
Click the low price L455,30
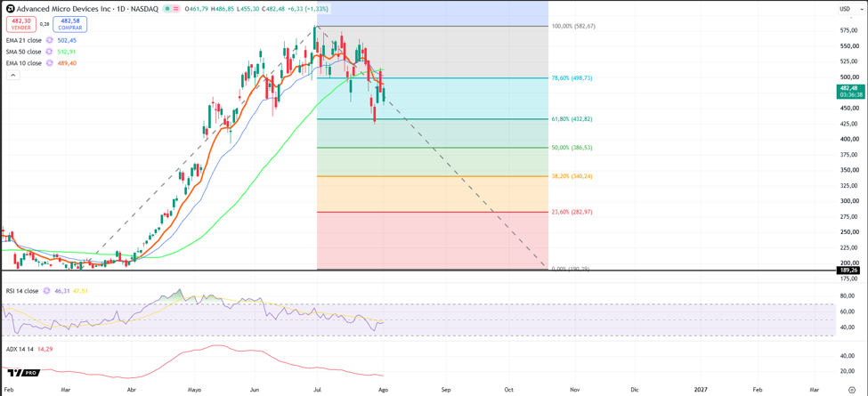pos(248,9)
